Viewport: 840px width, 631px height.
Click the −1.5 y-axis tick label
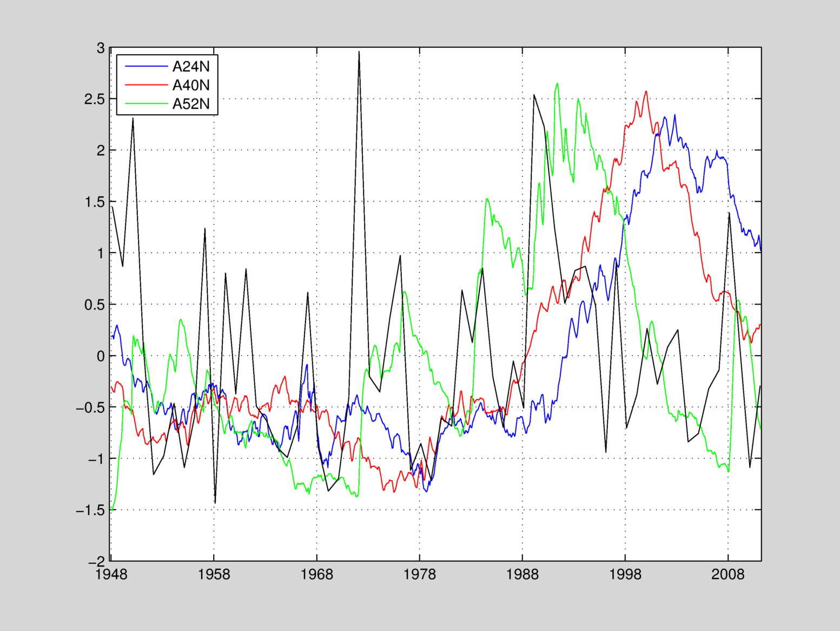[x=90, y=510]
